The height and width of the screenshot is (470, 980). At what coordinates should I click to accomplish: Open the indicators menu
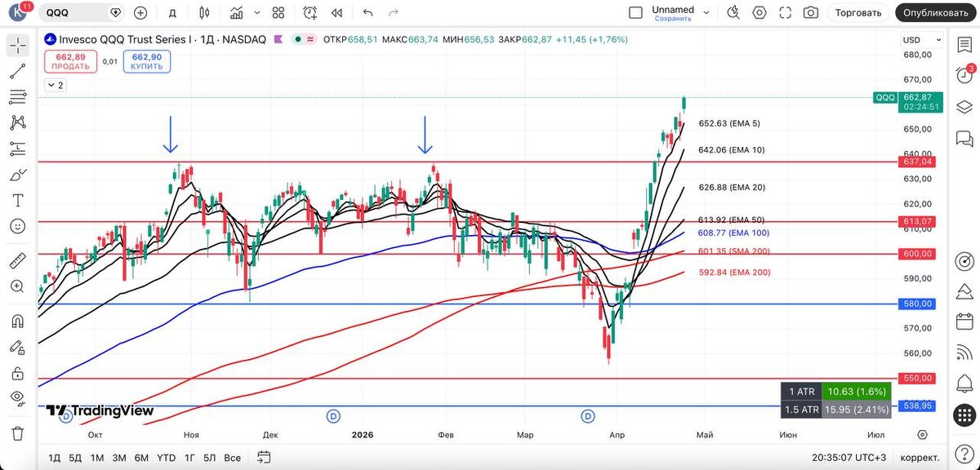click(x=237, y=12)
